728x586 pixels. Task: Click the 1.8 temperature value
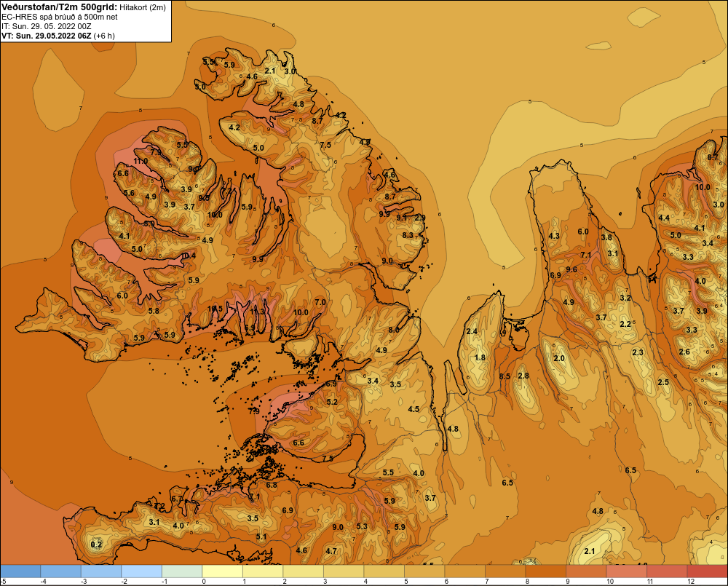(x=480, y=357)
